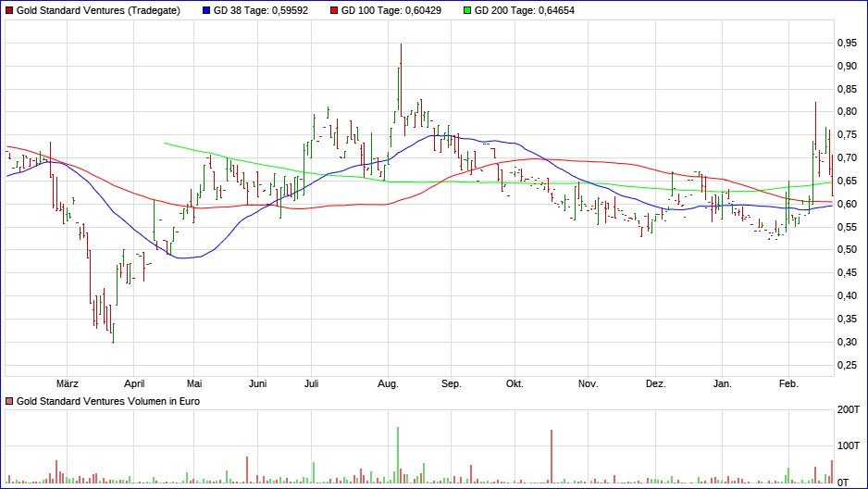Image resolution: width=868 pixels, height=489 pixels.
Task: Click the März label on the time axis
Action: [67, 383]
